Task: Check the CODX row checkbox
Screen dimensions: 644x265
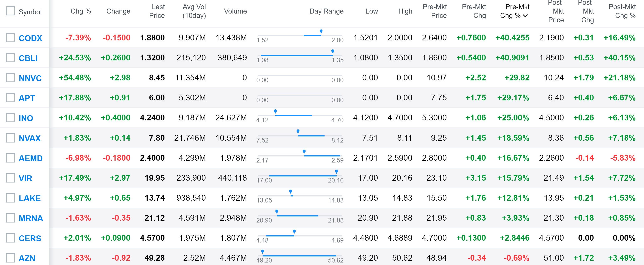Action: (x=10, y=38)
